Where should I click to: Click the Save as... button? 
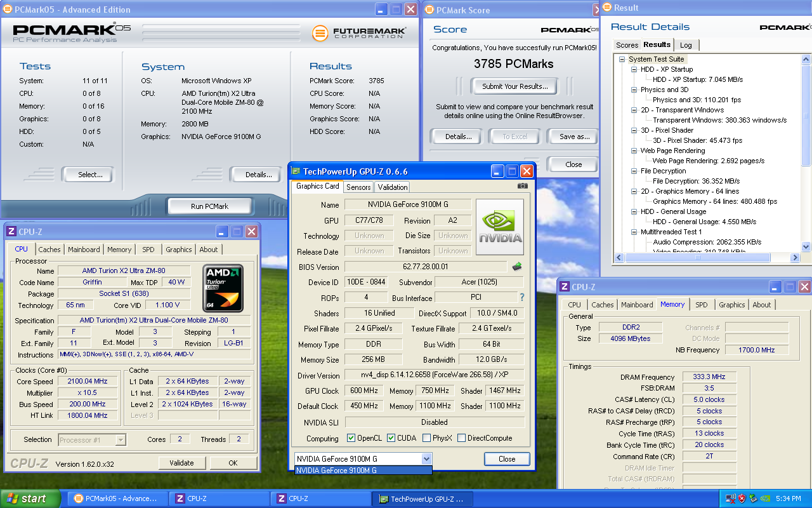click(575, 137)
